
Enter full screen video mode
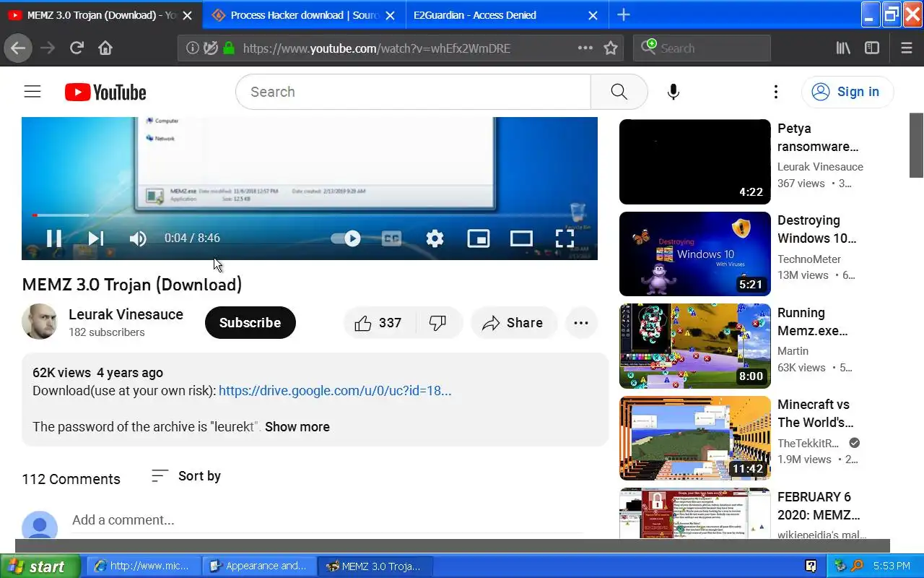coord(565,238)
